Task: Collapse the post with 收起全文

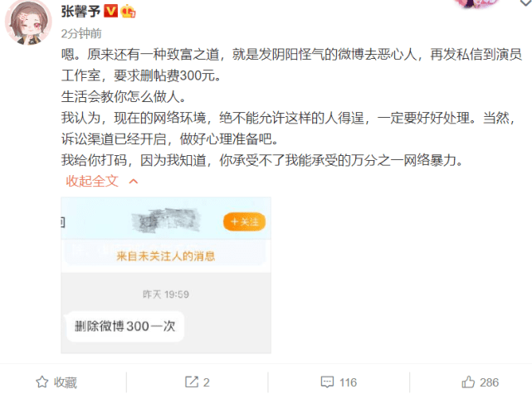Action: coord(92,181)
